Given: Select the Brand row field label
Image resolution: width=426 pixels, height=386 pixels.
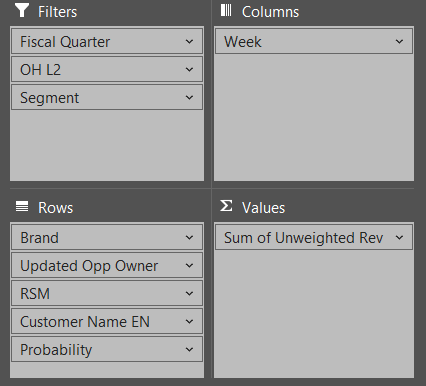Looking at the screenshot, I should (39, 238).
